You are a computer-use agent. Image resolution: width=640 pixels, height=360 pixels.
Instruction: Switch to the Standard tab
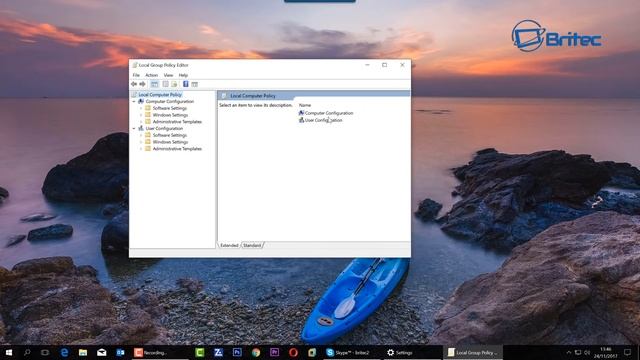(x=252, y=245)
